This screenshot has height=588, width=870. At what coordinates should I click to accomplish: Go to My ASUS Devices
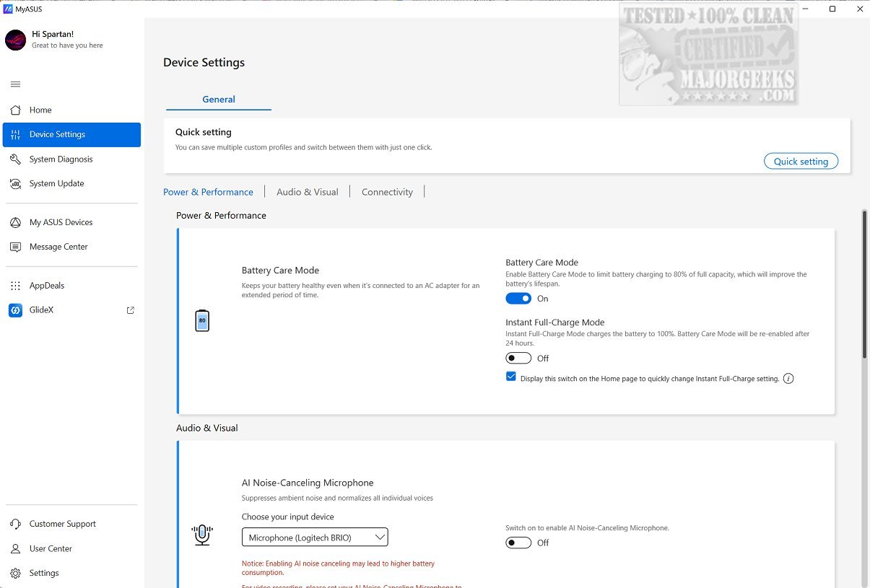61,223
